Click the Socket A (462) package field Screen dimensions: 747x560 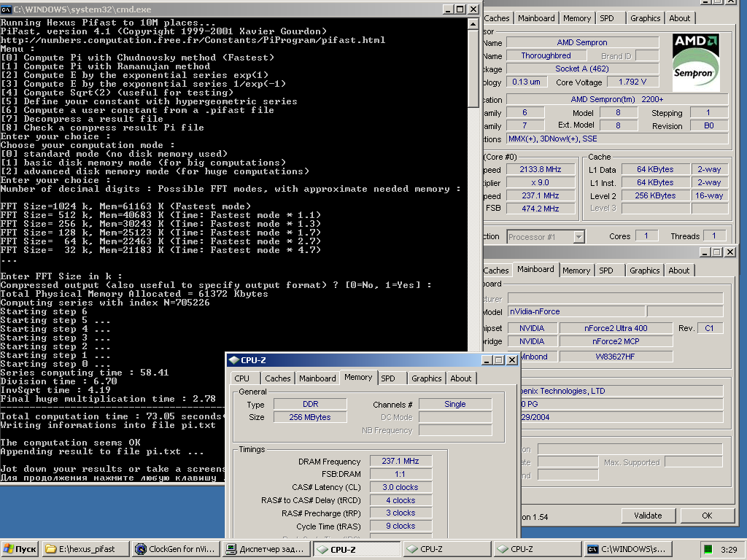582,69
